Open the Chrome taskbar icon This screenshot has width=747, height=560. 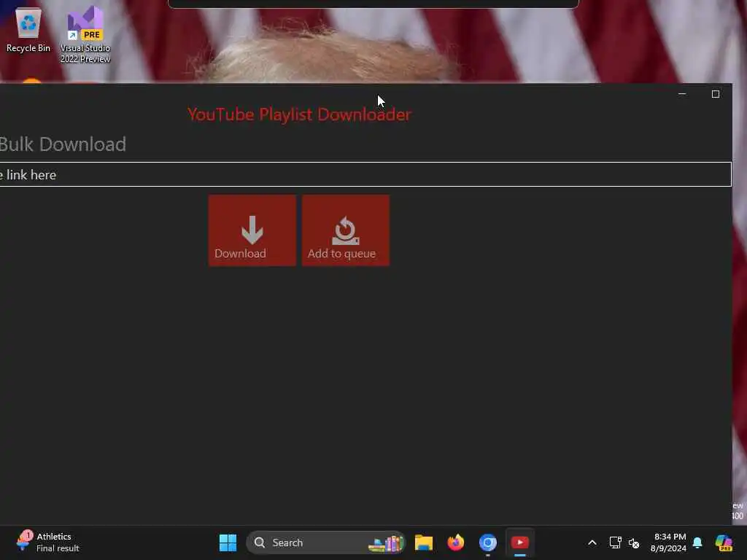click(x=488, y=542)
